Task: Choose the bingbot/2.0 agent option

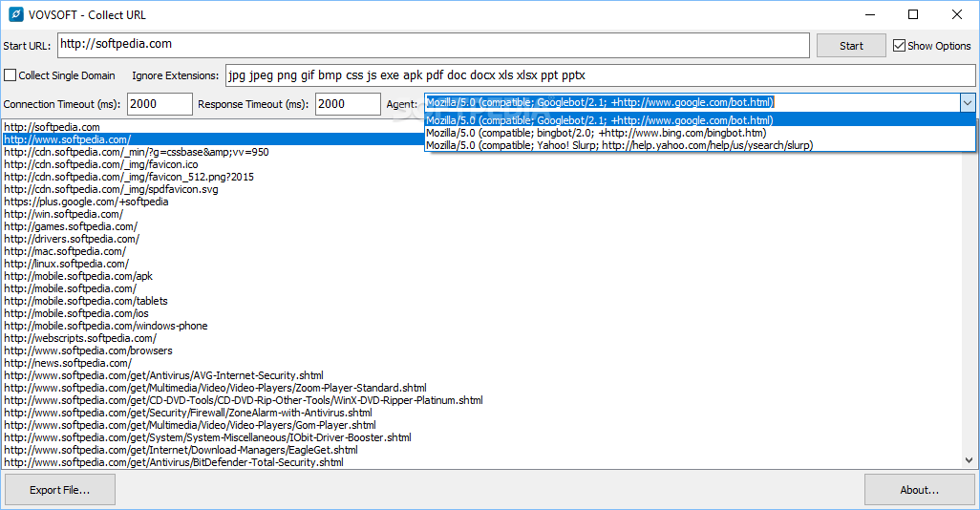Action: click(x=699, y=133)
